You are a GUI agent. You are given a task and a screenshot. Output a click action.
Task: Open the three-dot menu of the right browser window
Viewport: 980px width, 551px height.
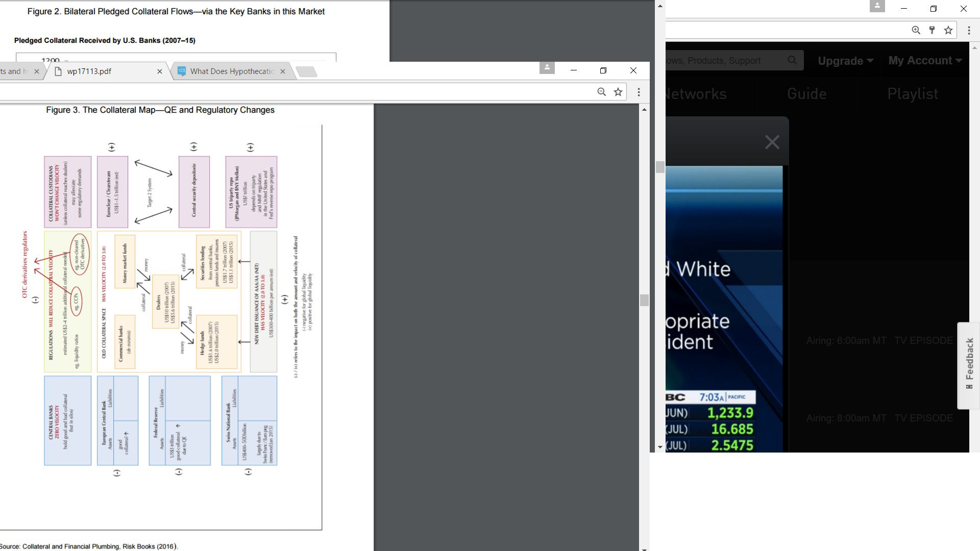pos(969,30)
